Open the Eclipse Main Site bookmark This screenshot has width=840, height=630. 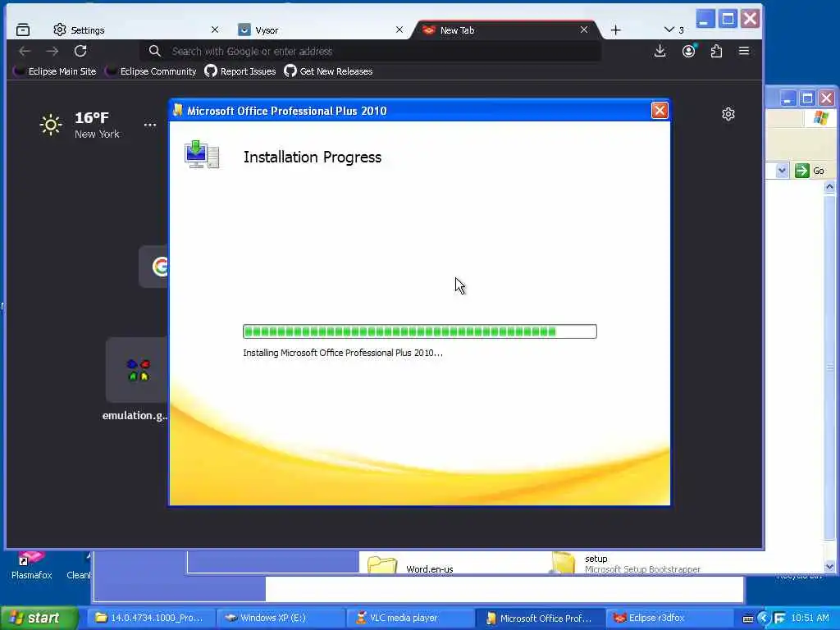(55, 71)
